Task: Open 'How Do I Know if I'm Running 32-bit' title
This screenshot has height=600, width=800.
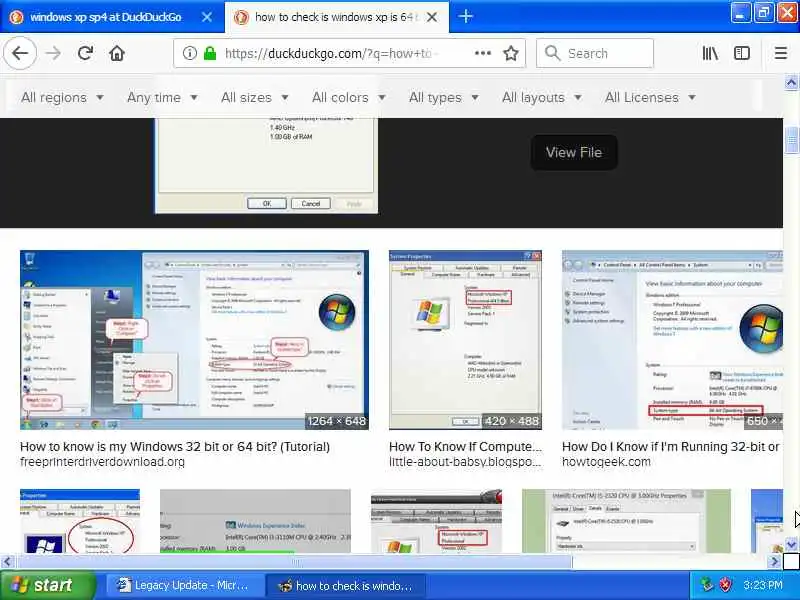Action: point(670,446)
